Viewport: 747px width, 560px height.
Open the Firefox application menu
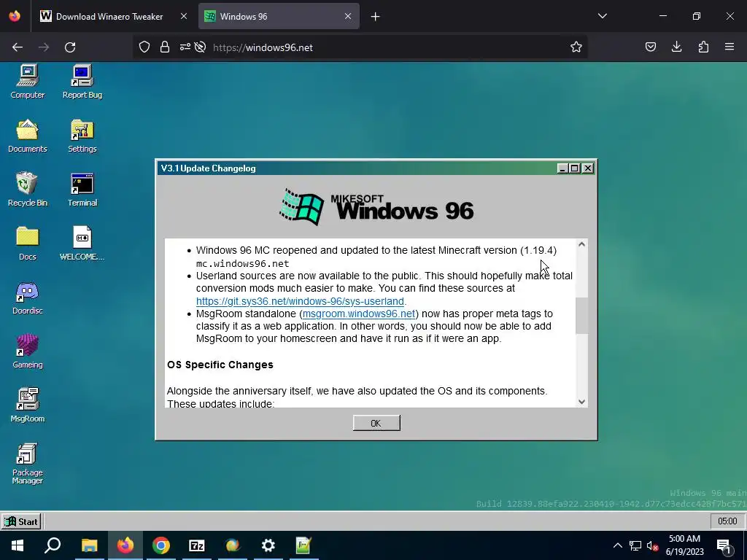(729, 47)
